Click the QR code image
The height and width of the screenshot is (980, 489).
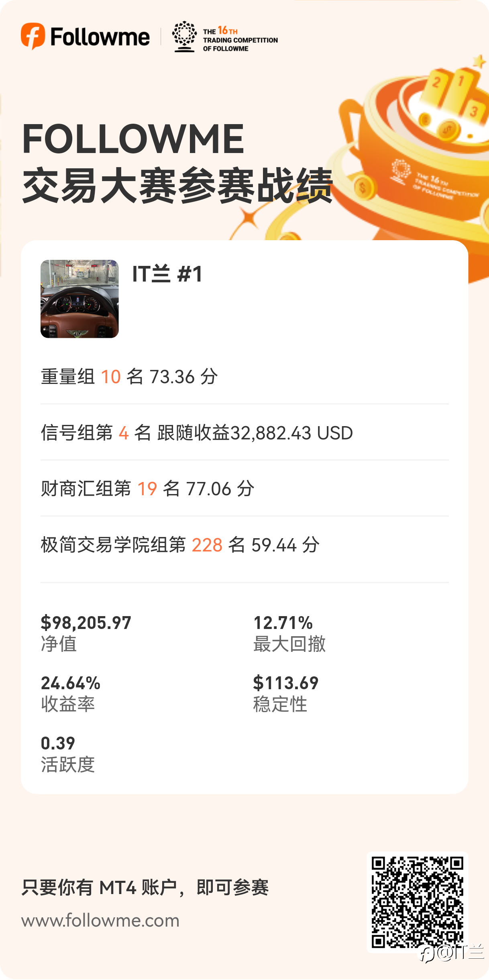418,902
